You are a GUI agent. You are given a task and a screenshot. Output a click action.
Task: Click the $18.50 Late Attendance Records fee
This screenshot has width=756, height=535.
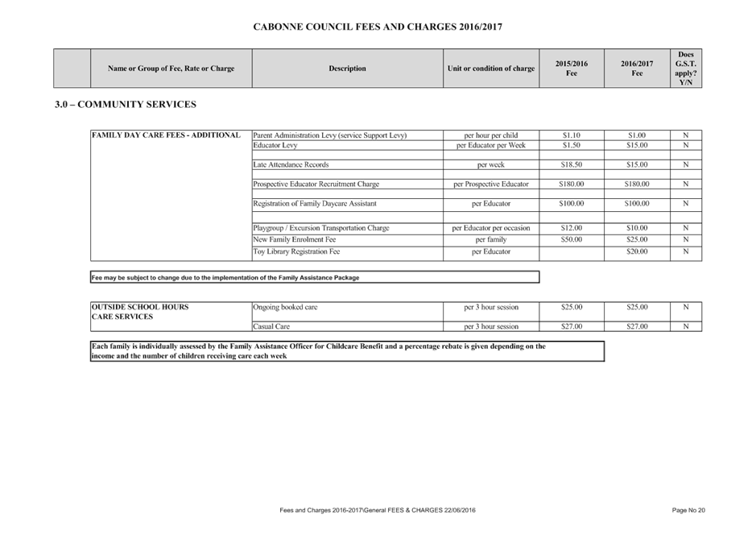pyautogui.click(x=572, y=164)
